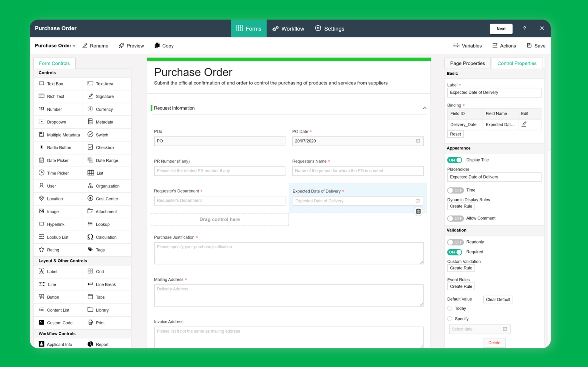Click the Requester's Department input field

pos(219,200)
